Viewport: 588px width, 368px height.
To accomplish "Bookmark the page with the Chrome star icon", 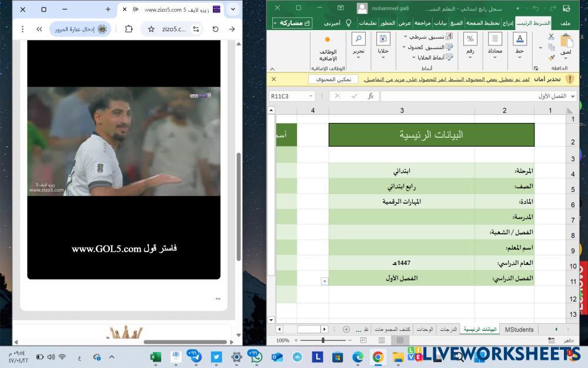I will point(151,29).
